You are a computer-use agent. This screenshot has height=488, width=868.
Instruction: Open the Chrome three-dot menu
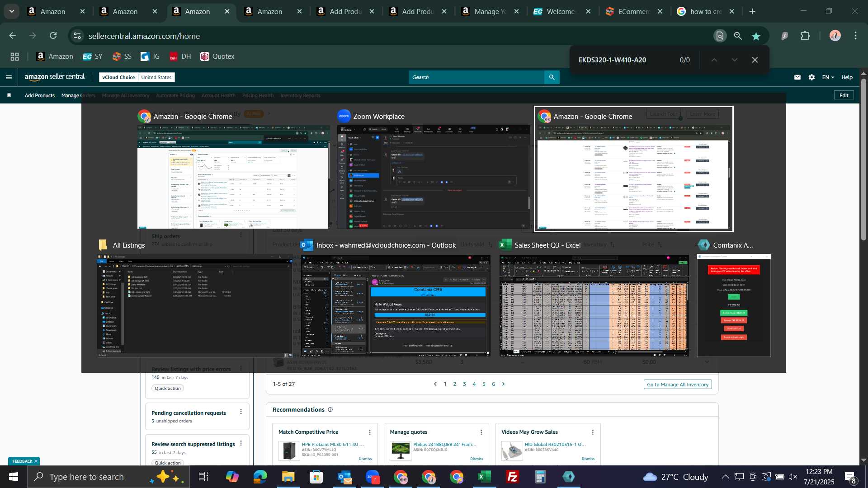coord(856,36)
